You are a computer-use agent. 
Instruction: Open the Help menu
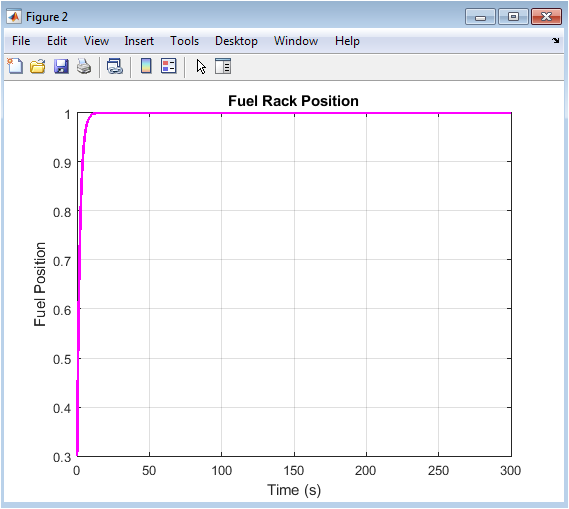347,41
